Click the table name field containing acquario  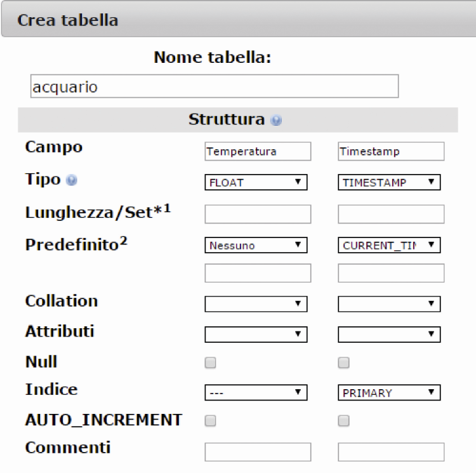click(215, 86)
